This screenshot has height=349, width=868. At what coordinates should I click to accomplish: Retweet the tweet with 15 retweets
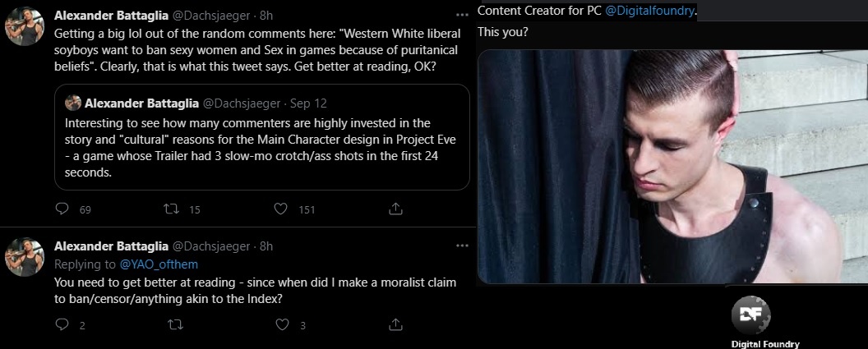click(x=171, y=209)
